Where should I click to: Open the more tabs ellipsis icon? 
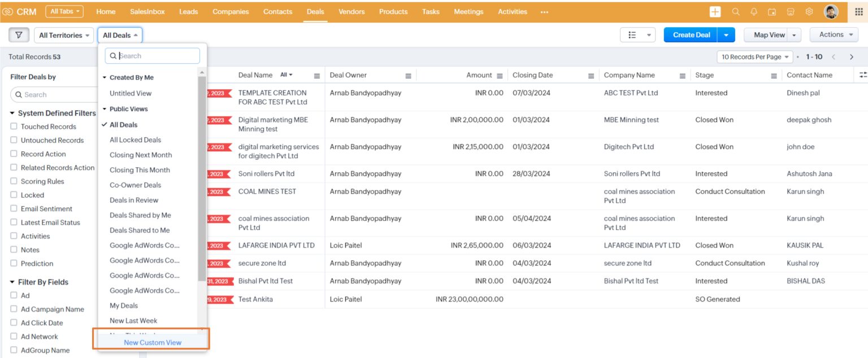[x=544, y=12]
